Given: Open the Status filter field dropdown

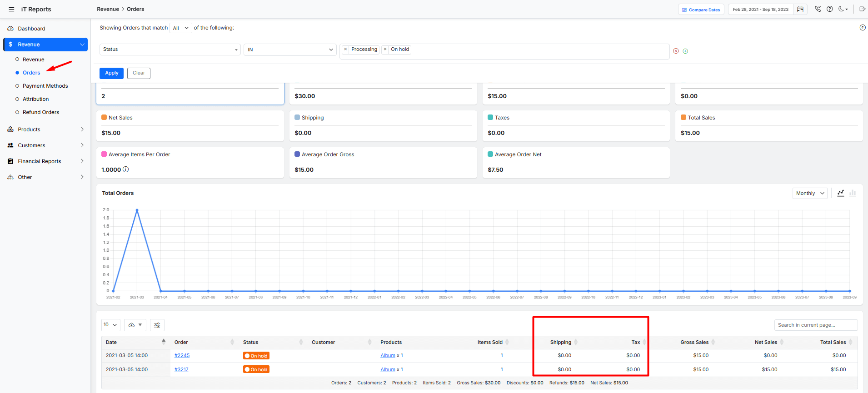Looking at the screenshot, I should pos(170,50).
